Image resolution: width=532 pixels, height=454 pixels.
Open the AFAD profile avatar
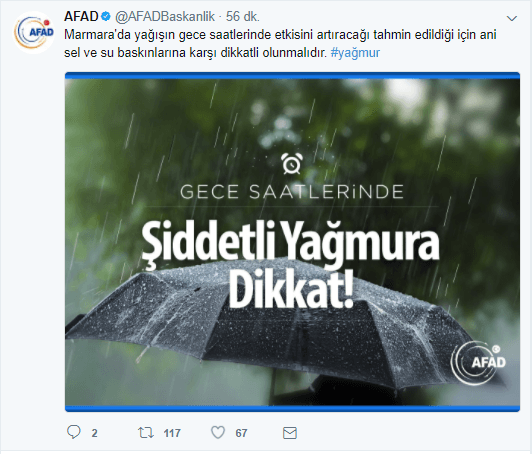point(34,32)
